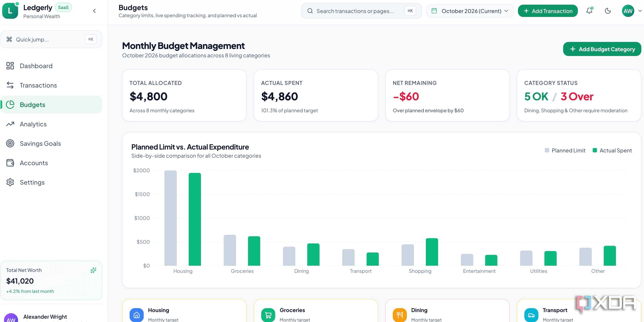Toggle dark mode with the moon icon
644x322 pixels.
click(608, 11)
